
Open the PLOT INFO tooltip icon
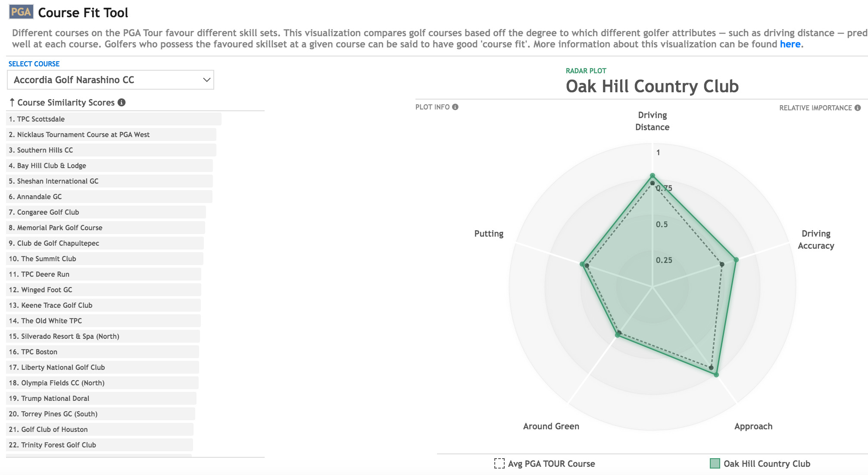click(456, 106)
